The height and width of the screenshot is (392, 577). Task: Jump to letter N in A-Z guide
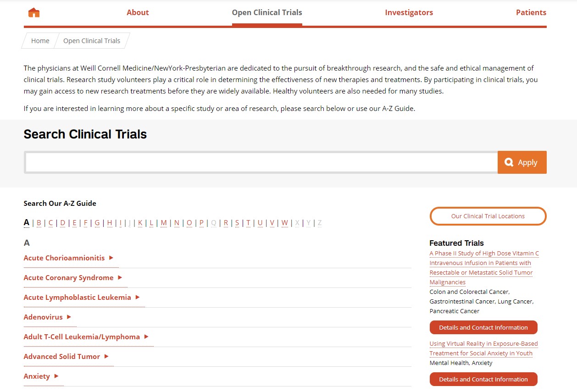(x=177, y=223)
